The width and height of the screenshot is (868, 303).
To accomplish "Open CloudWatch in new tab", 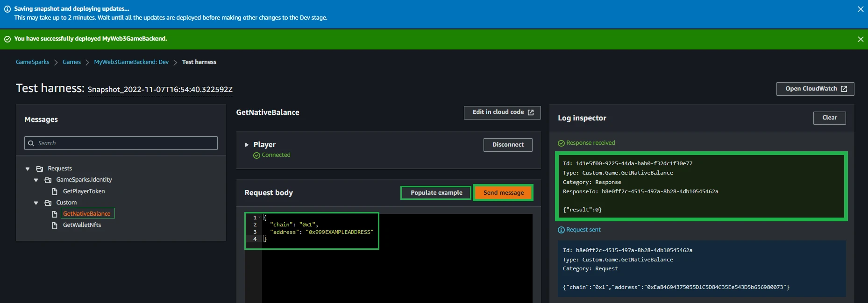I will coord(815,89).
